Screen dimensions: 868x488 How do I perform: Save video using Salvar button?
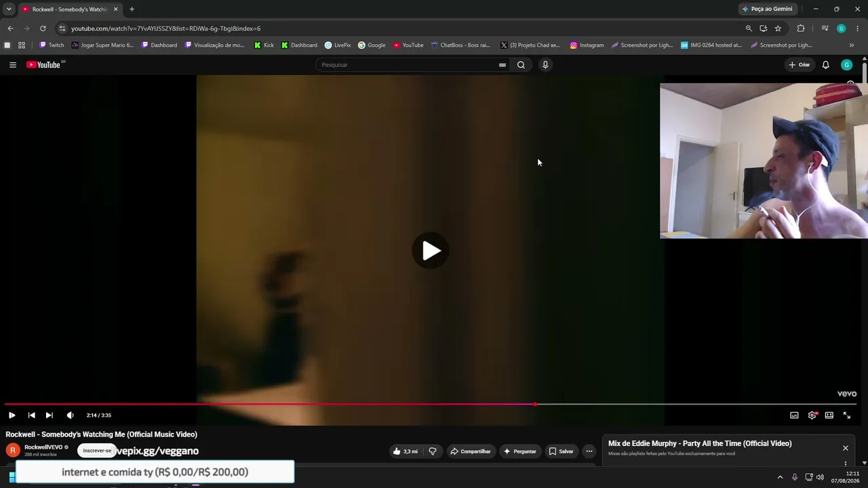[x=561, y=451]
